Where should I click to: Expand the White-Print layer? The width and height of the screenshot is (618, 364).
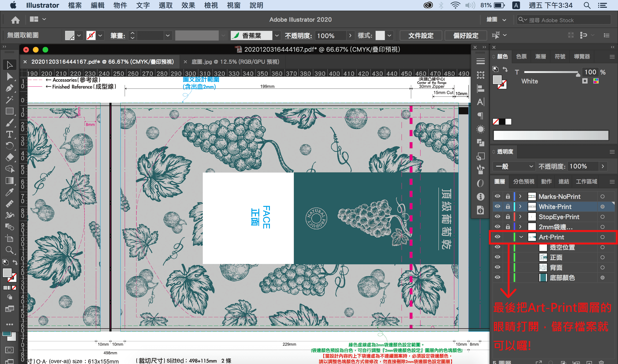(x=520, y=207)
